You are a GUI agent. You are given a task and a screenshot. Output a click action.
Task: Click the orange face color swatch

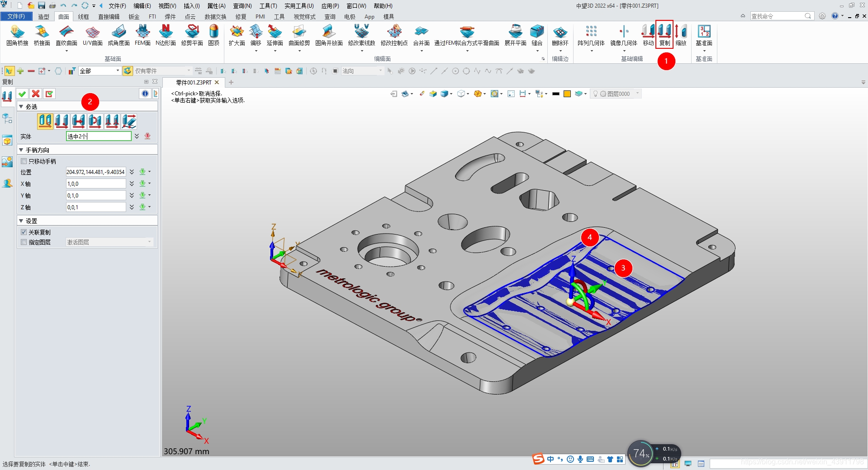pyautogui.click(x=567, y=94)
